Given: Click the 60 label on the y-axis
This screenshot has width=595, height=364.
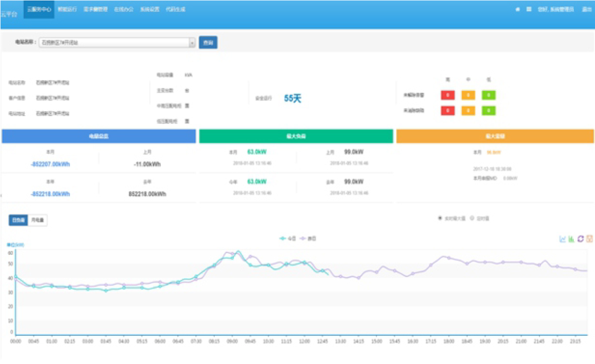Looking at the screenshot, I should coord(11,252).
